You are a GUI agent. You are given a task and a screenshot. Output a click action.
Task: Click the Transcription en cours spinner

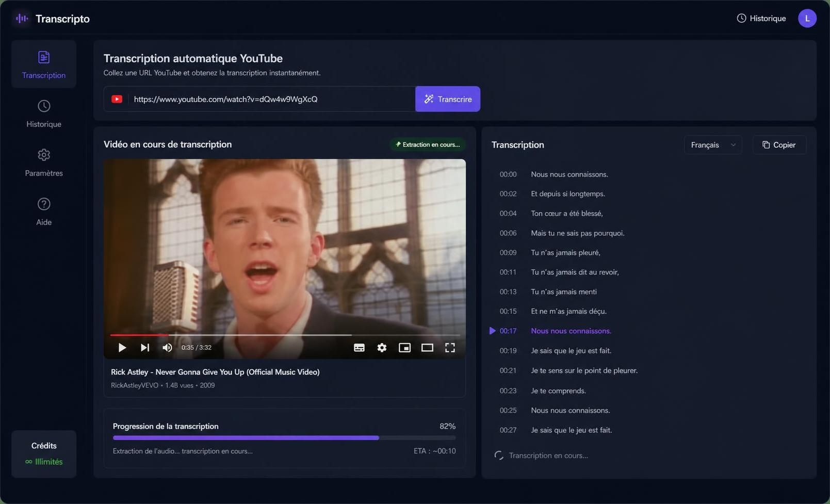[x=499, y=456]
